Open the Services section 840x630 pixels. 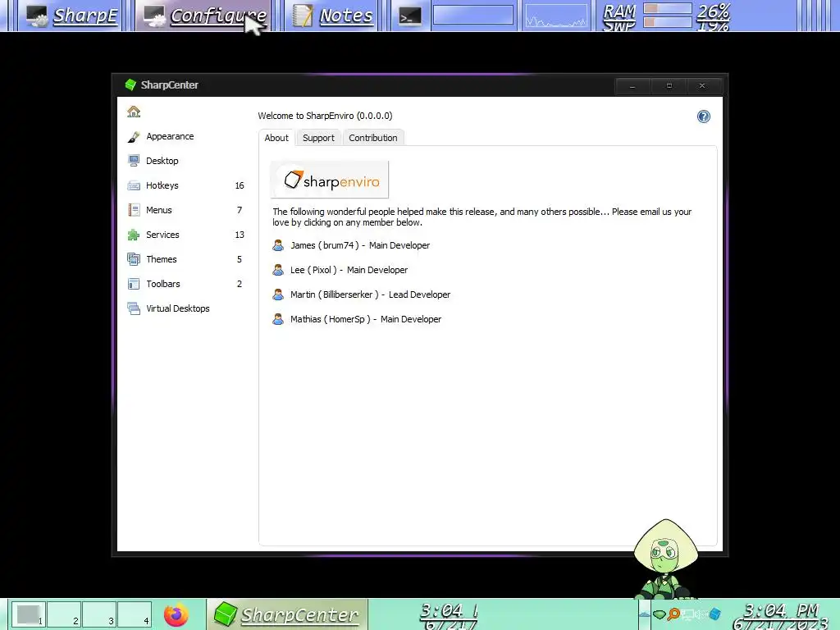[x=162, y=235]
